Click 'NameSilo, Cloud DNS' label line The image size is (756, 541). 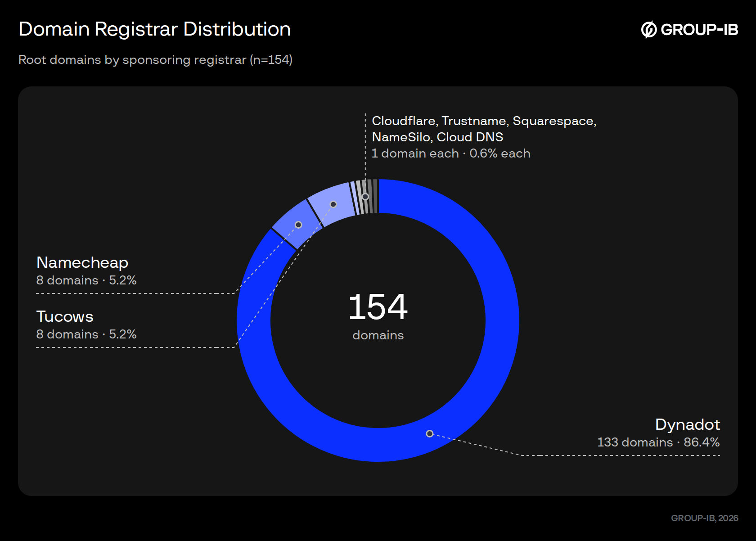[437, 137]
